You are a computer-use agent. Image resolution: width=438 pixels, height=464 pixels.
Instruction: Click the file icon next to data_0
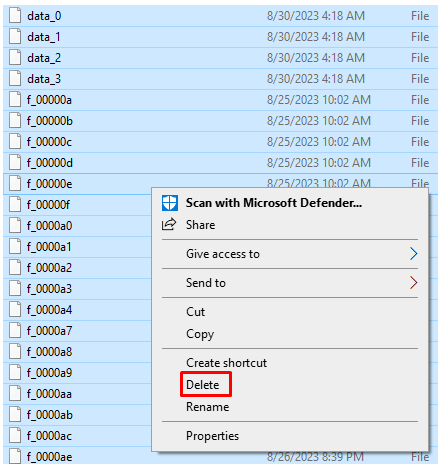(15, 16)
